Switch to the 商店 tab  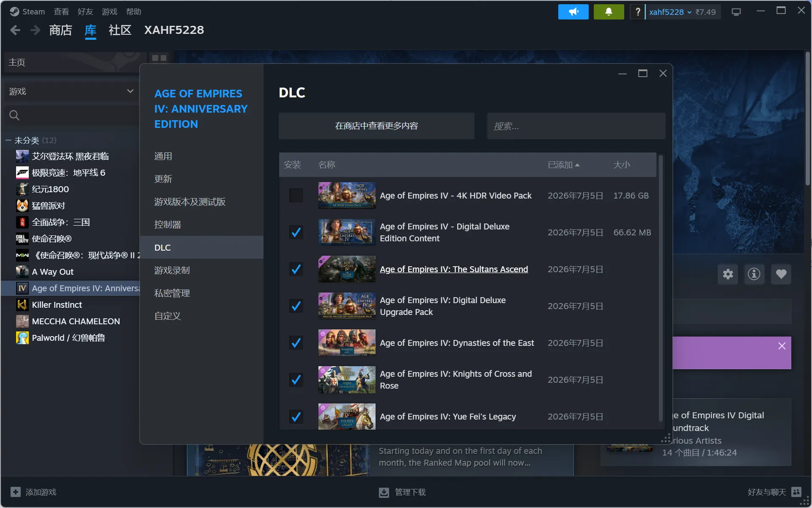(60, 30)
